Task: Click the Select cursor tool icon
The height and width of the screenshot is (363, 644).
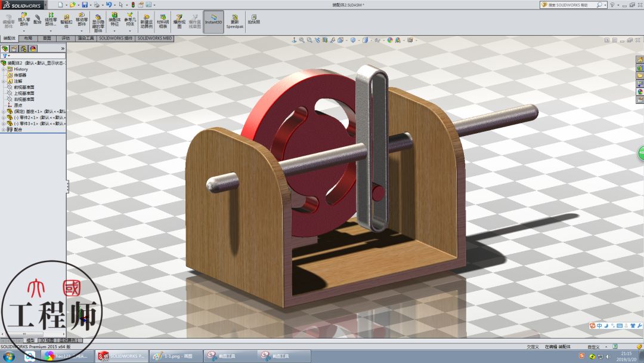Action: [x=120, y=5]
